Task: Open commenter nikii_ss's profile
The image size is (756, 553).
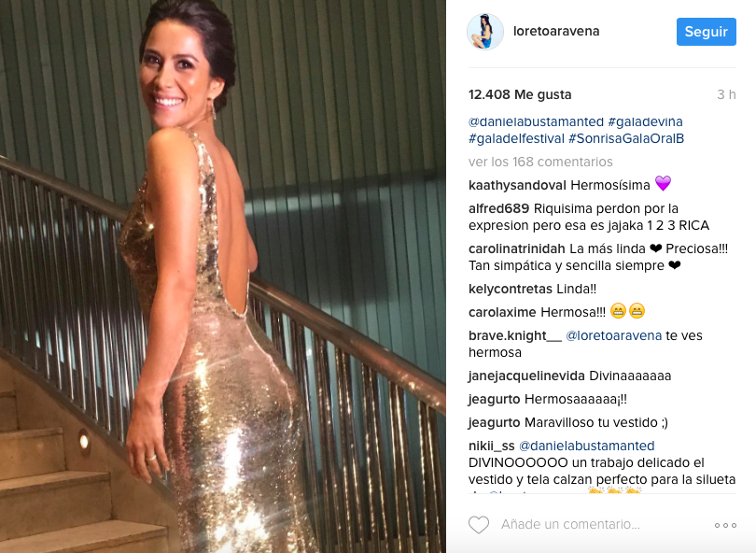Action: [491, 446]
